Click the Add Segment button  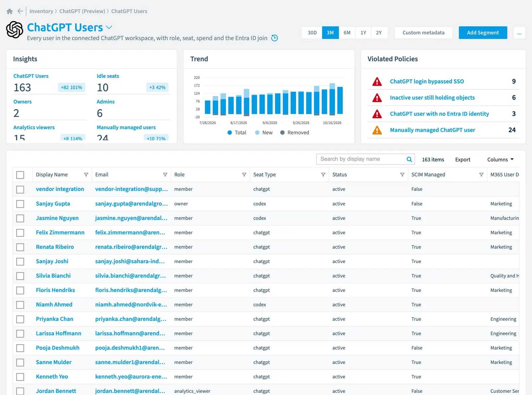pyautogui.click(x=483, y=33)
